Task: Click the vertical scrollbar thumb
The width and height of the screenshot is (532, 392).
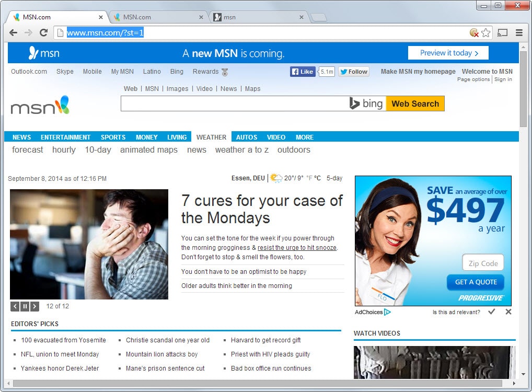Action: click(x=523, y=89)
